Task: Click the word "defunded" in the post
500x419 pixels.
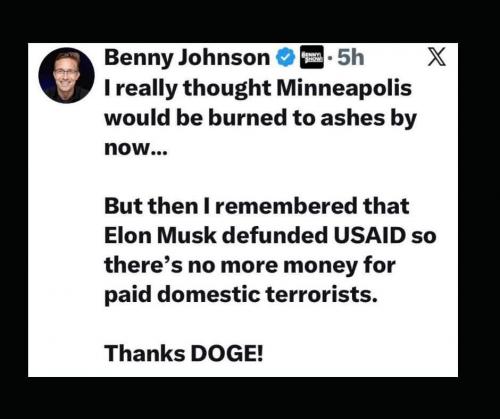Action: click(275, 236)
